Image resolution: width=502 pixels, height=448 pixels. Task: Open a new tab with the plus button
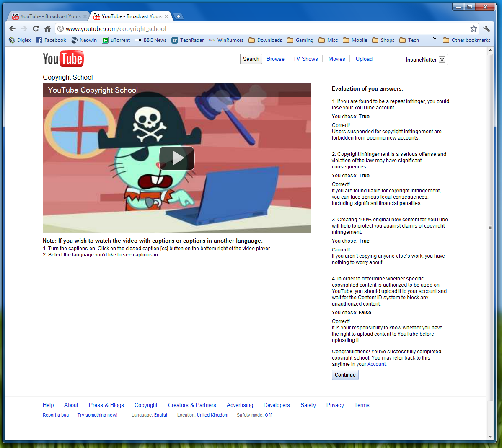179,16
